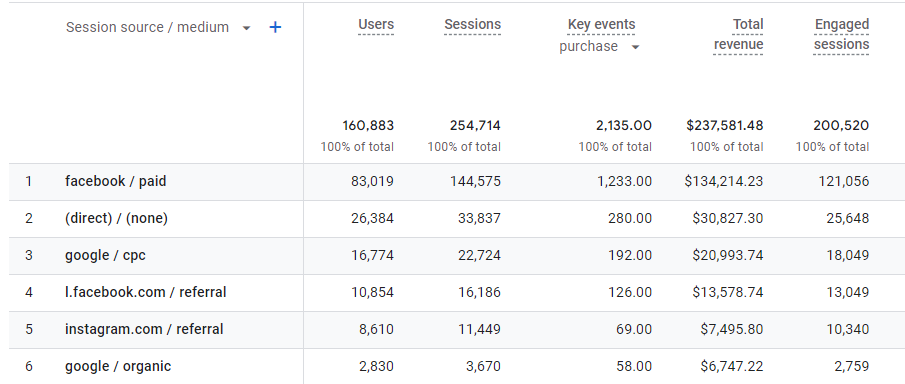Select the google / organic row label
905x384 pixels.
(118, 366)
